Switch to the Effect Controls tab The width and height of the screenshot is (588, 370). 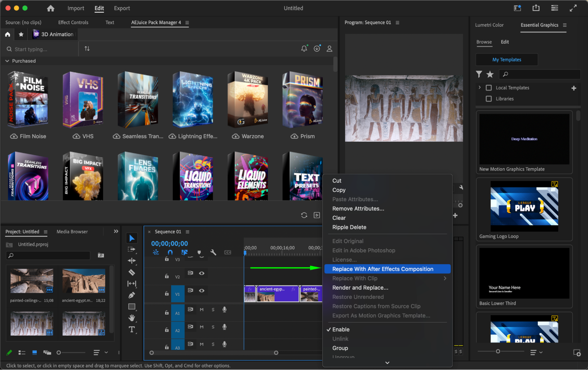[x=73, y=22]
